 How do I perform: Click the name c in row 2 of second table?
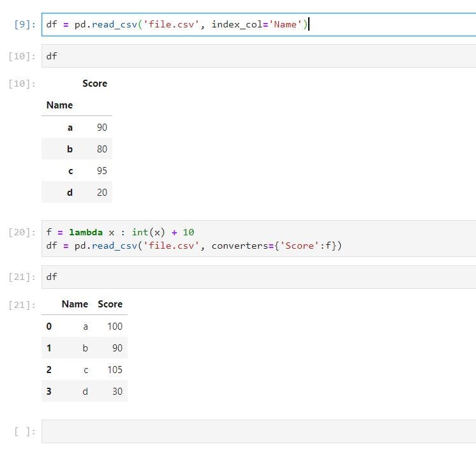86,370
